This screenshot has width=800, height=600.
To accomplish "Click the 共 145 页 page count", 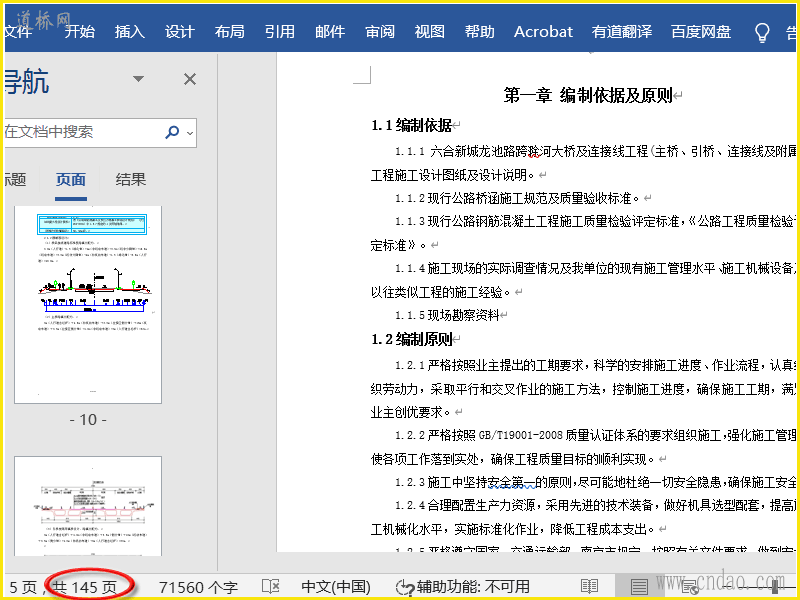I will pyautogui.click(x=84, y=587).
